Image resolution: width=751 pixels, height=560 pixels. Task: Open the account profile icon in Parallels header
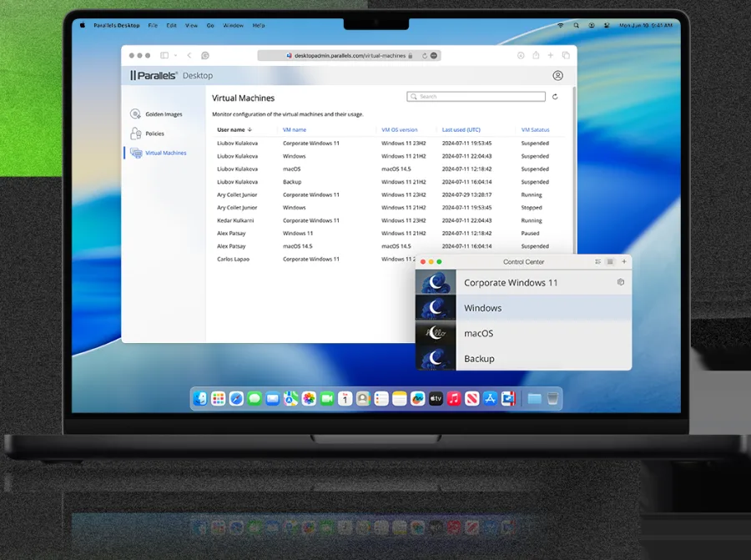[x=557, y=76]
